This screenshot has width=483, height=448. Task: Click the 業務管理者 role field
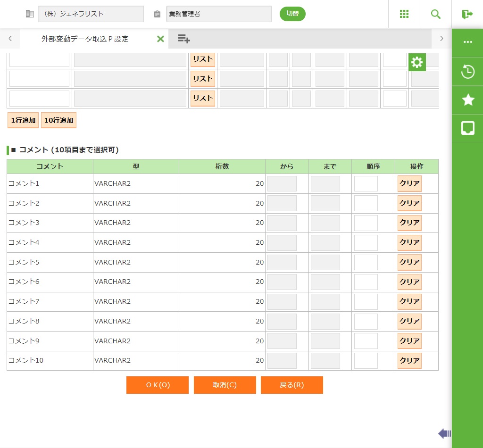tap(219, 14)
